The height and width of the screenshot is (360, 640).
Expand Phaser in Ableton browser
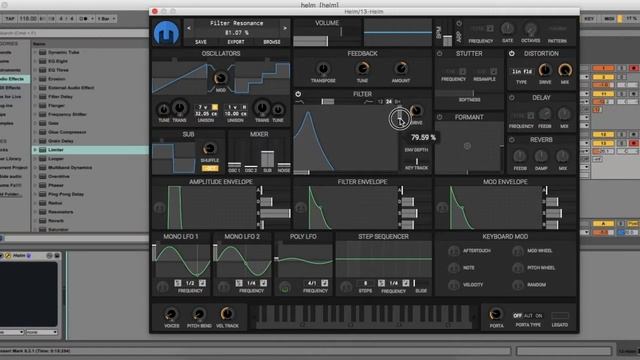pyautogui.click(x=36, y=185)
